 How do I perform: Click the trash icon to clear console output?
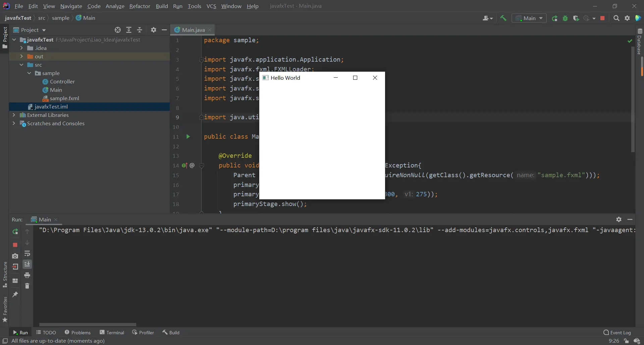tap(27, 286)
